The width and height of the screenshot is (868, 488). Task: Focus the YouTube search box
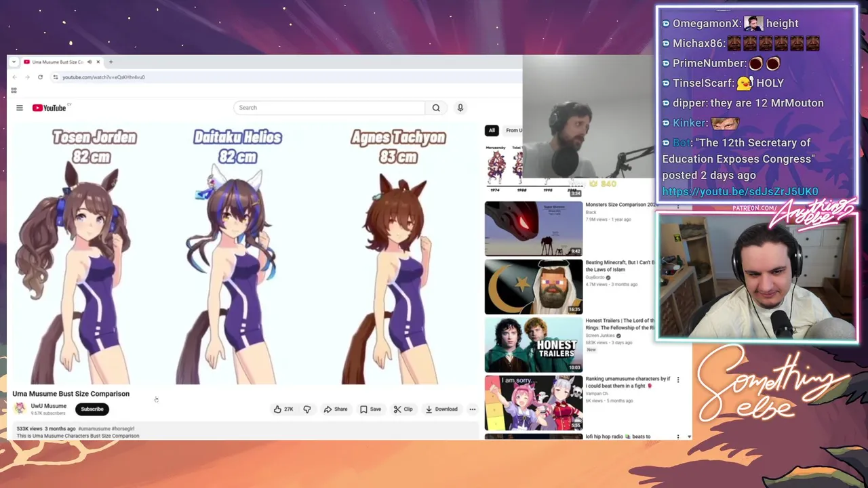point(329,108)
